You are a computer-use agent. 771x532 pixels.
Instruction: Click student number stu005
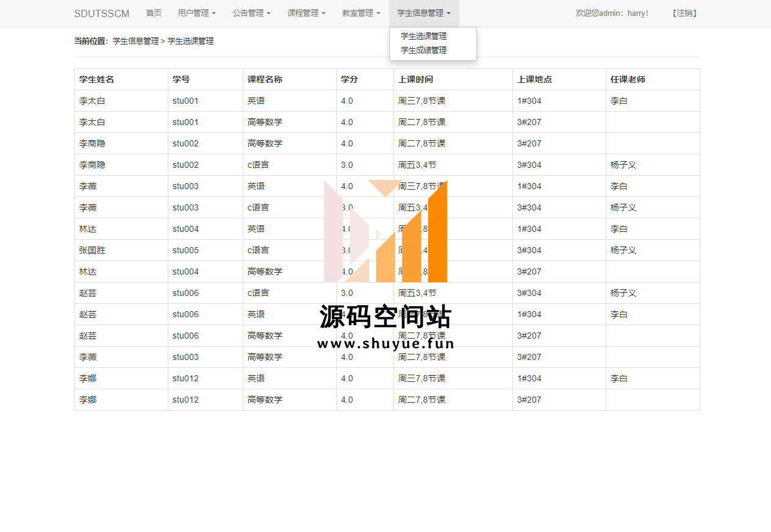tap(185, 250)
